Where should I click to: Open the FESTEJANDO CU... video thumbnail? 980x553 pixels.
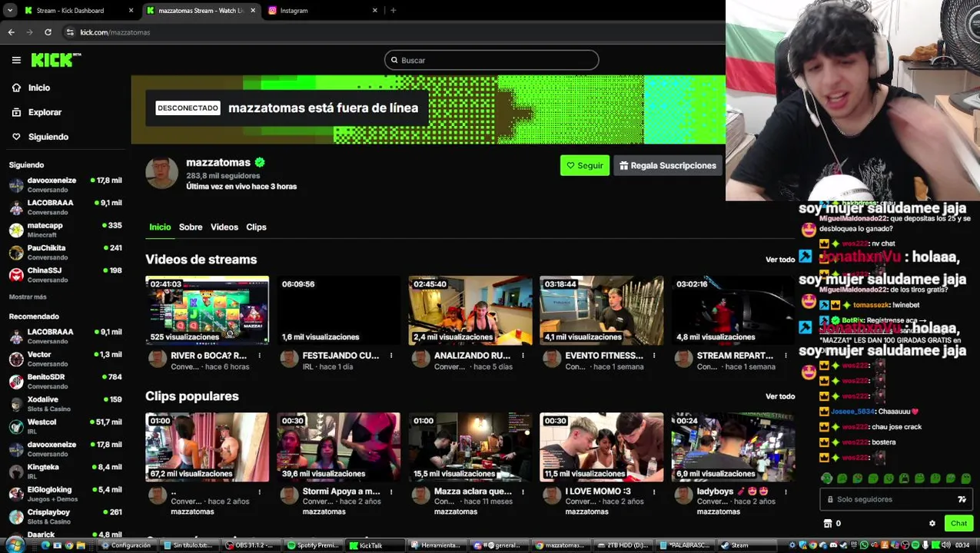point(338,310)
